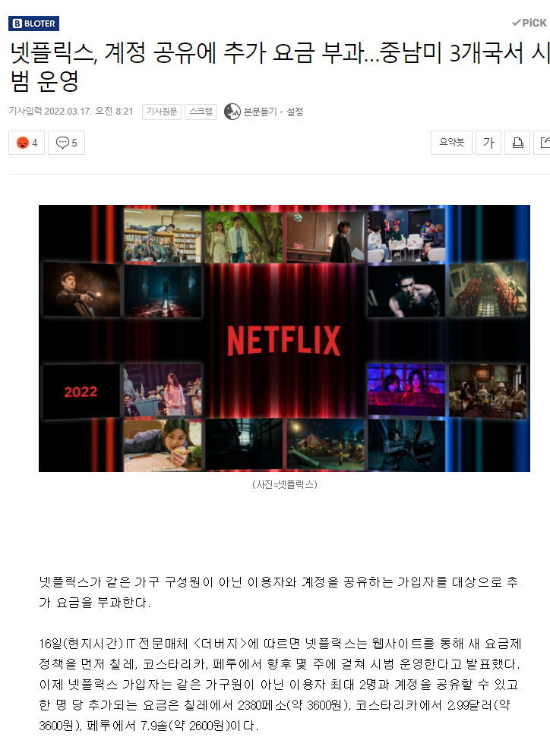The image size is (550, 756).
Task: Click the BLOTER publisher logo
Action: 33,23
